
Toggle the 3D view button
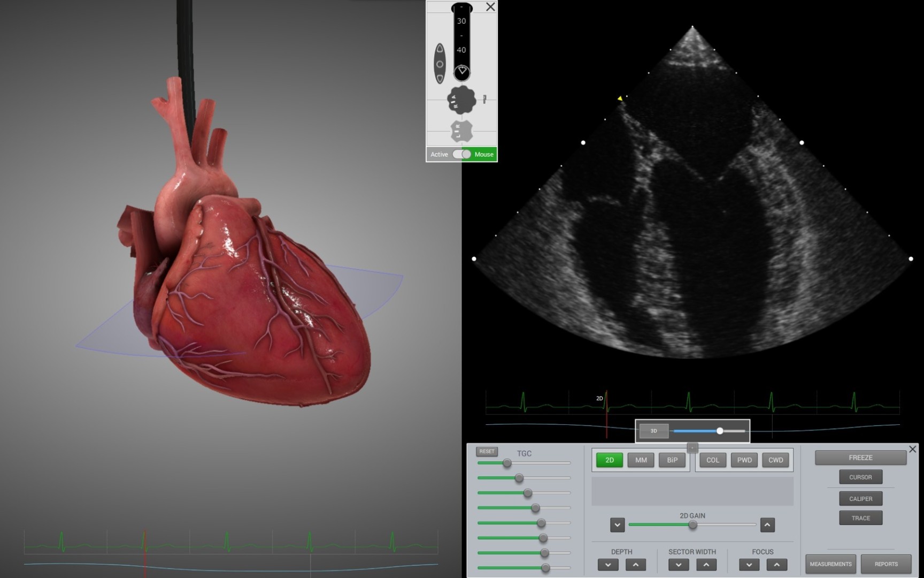tap(653, 431)
